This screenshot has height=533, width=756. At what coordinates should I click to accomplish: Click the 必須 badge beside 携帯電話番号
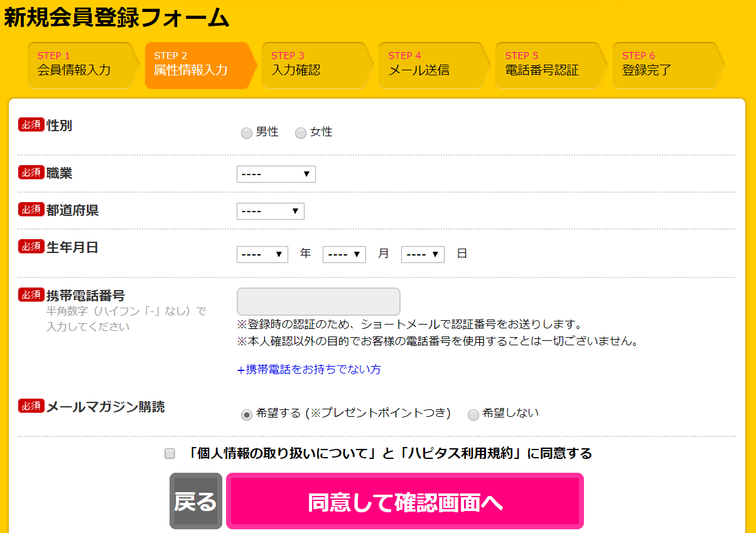click(31, 295)
